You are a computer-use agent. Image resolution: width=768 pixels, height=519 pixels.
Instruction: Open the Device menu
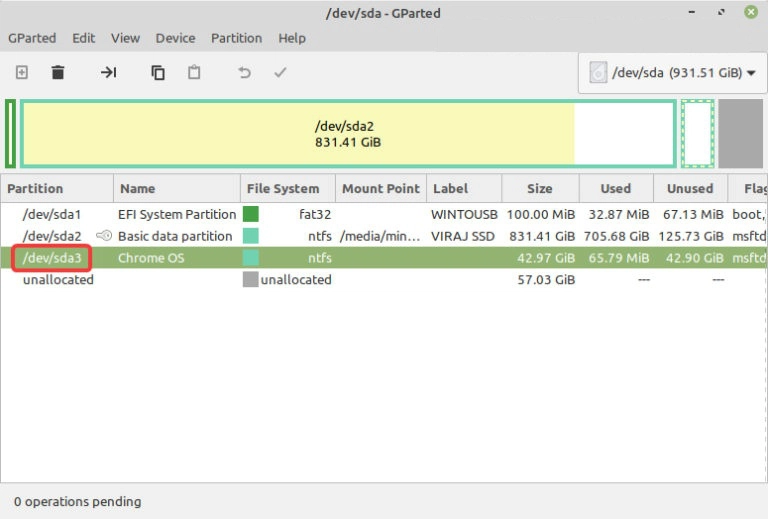coord(175,38)
